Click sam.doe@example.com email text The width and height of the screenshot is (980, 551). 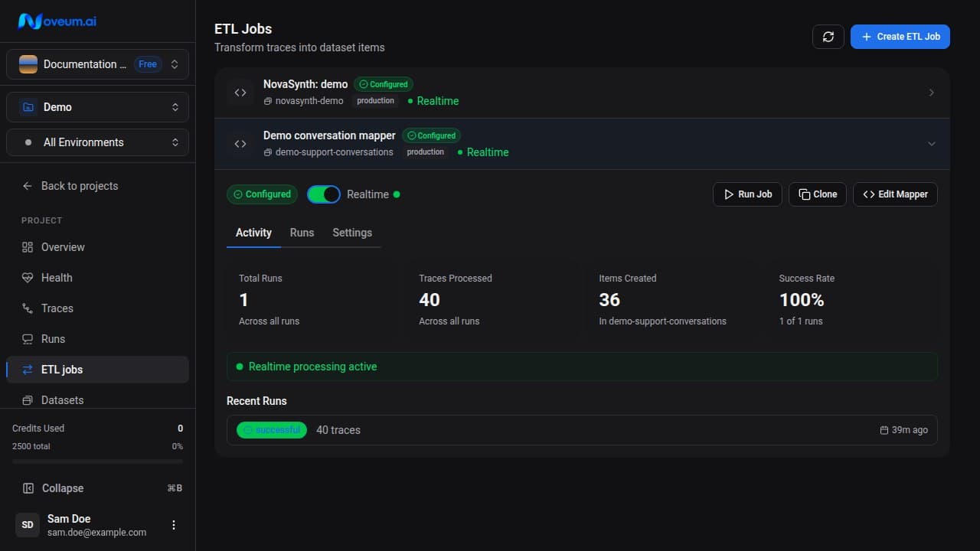coord(96,533)
